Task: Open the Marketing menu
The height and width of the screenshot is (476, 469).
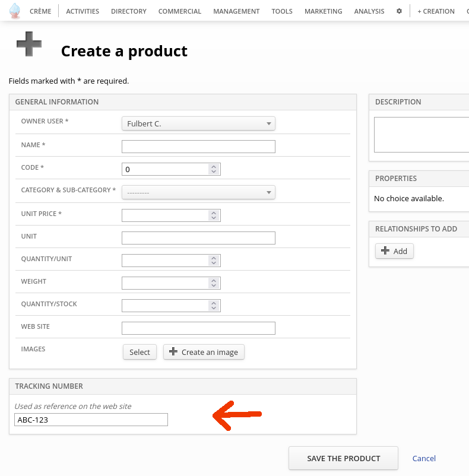Action: [x=323, y=11]
